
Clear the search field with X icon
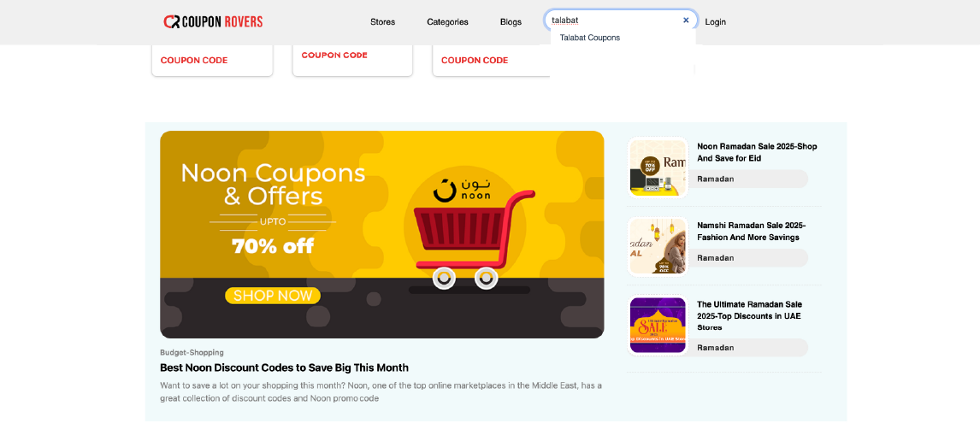coord(686,20)
